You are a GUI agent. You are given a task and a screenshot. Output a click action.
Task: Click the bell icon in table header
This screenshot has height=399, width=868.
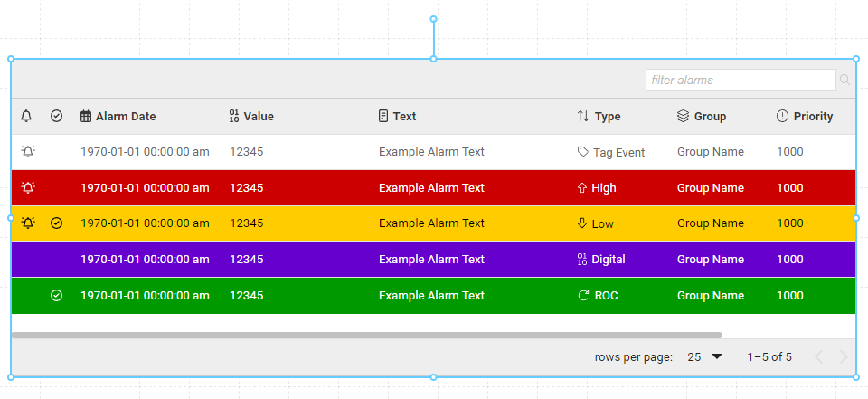tap(26, 116)
